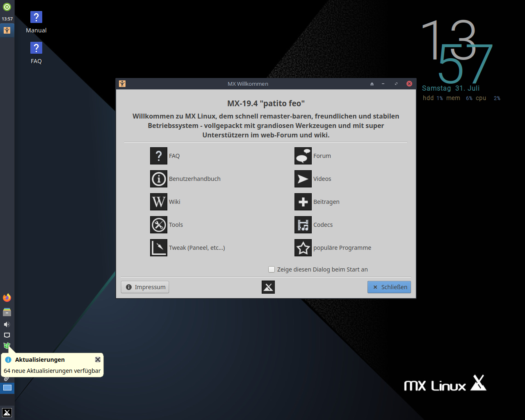The image size is (525, 420).
Task: Click the Forum label
Action: tap(322, 156)
